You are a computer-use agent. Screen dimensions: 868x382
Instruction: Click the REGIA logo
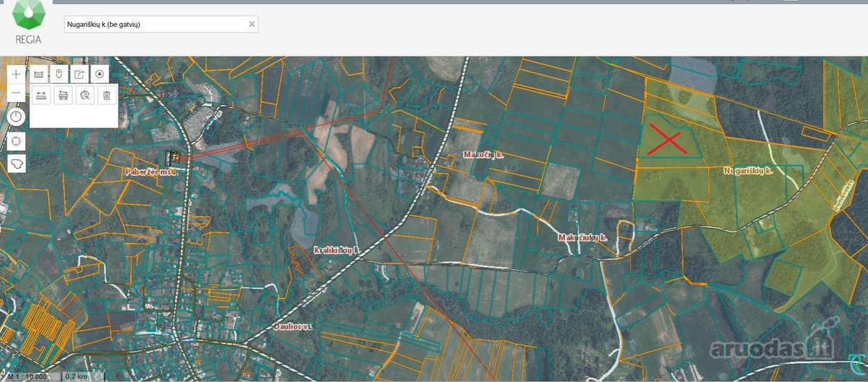click(x=28, y=24)
